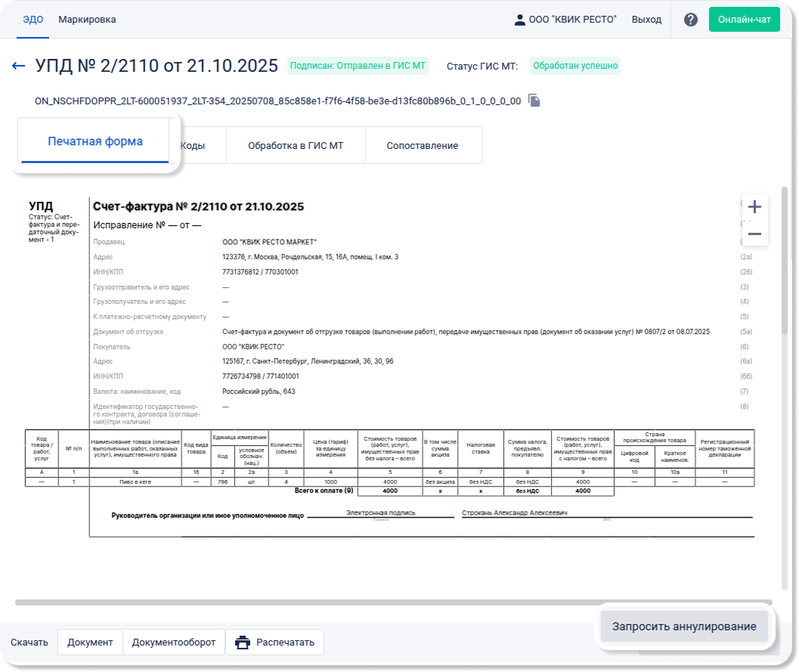799x672 pixels.
Task: Copy the document file name with copy icon
Action: coord(534,101)
